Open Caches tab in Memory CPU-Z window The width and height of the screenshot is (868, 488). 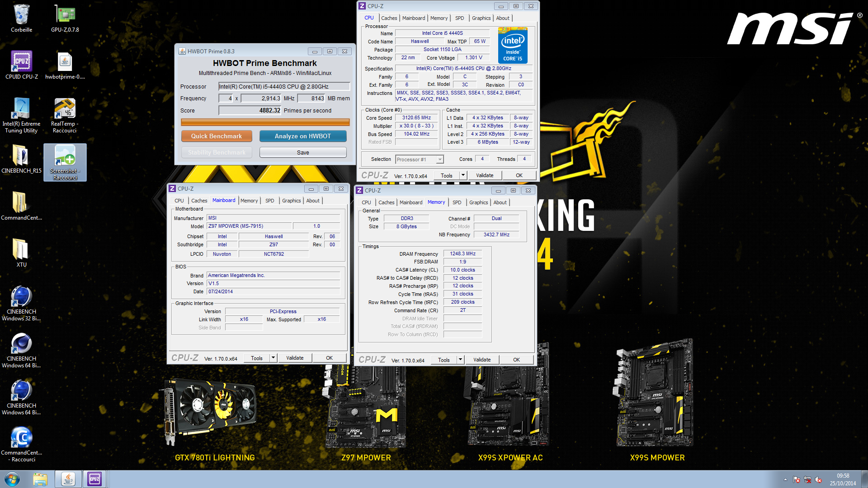pos(386,202)
